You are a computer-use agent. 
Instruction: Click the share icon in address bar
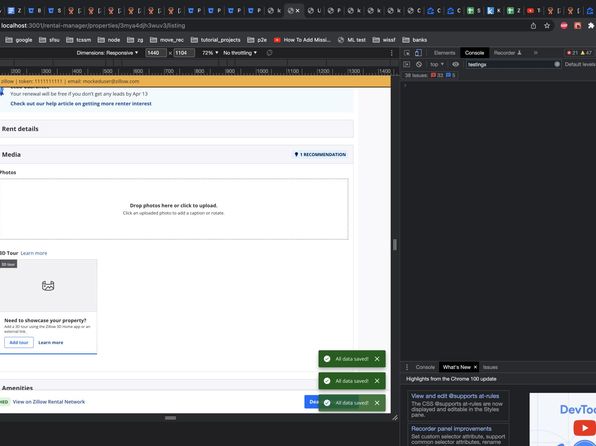[x=533, y=25]
